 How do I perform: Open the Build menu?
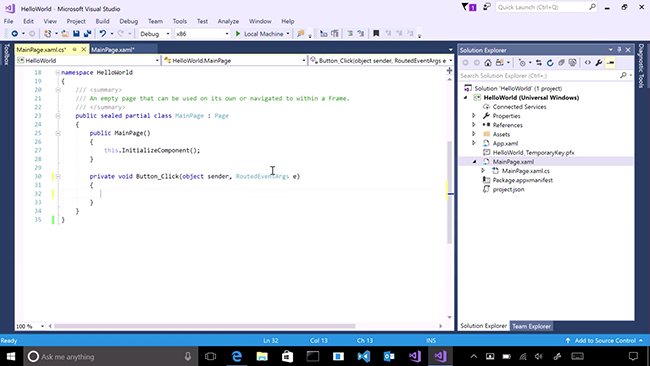tap(102, 21)
